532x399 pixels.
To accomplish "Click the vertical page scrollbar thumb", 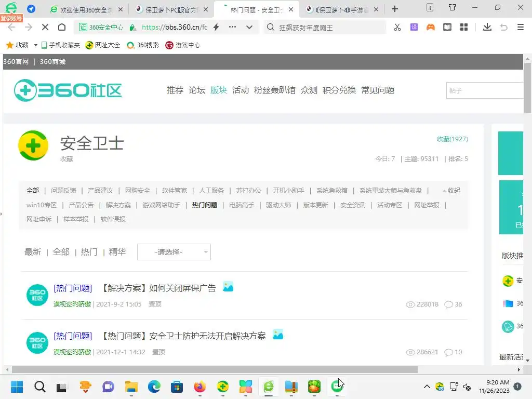I will tap(528, 88).
